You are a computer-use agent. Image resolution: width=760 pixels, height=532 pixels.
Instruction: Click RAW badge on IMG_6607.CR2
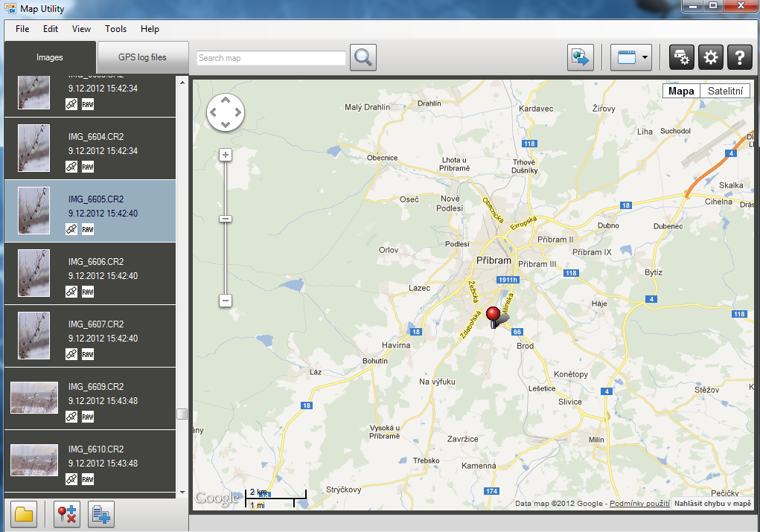point(88,354)
